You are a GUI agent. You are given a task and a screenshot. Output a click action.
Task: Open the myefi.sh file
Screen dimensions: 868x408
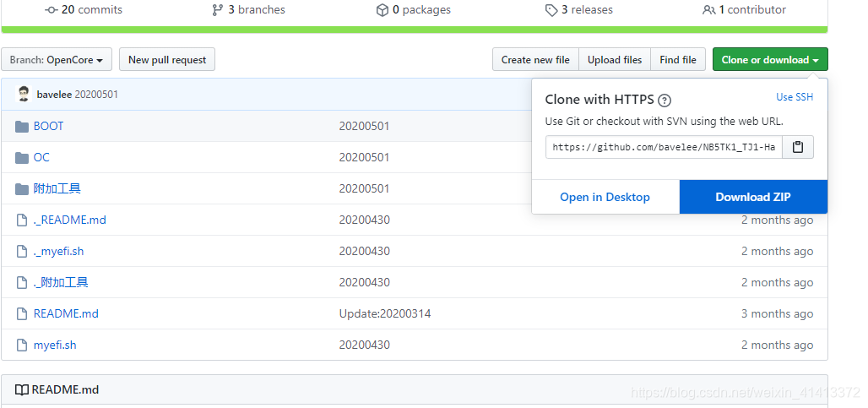(x=55, y=345)
